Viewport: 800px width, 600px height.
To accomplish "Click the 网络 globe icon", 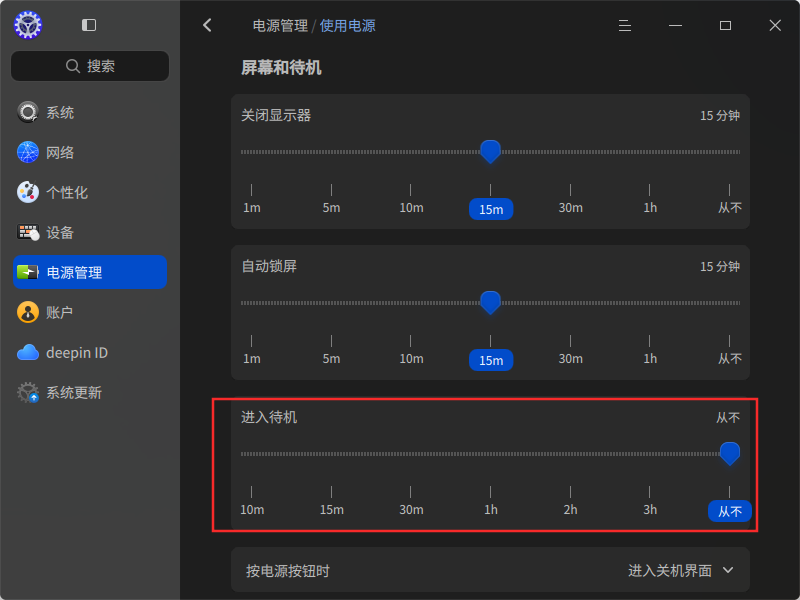I will tap(28, 152).
